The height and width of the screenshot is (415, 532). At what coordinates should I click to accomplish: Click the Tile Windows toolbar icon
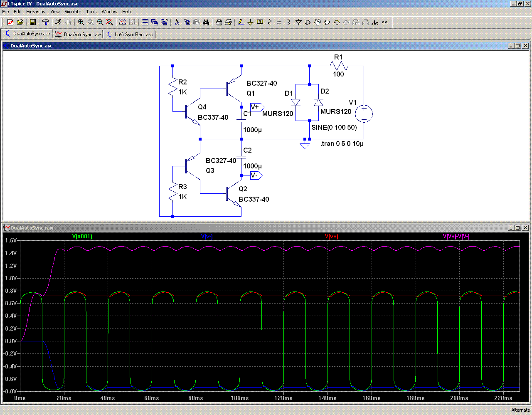click(x=145, y=22)
